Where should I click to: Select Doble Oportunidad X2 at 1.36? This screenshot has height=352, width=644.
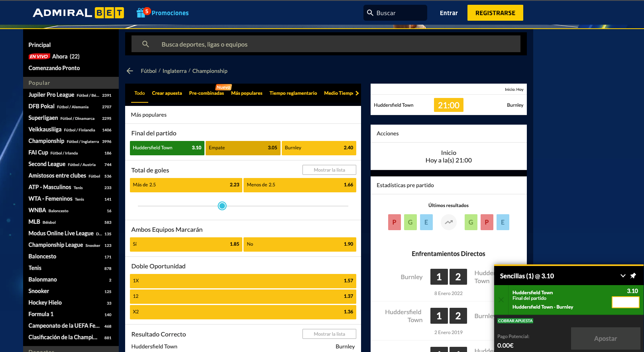[x=243, y=312]
